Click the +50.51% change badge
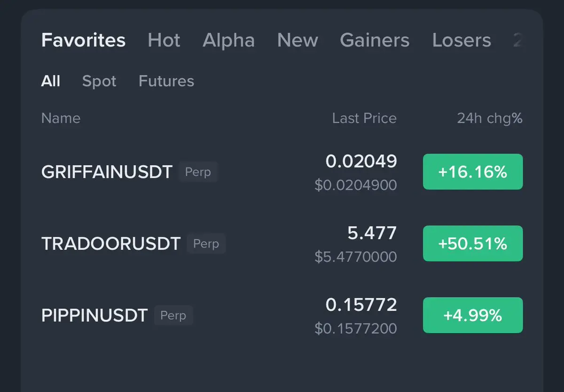 [473, 244]
